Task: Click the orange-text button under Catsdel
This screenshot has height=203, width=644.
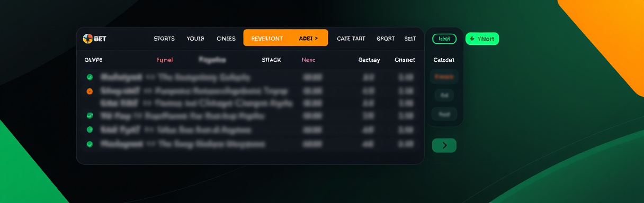Action: [x=444, y=77]
